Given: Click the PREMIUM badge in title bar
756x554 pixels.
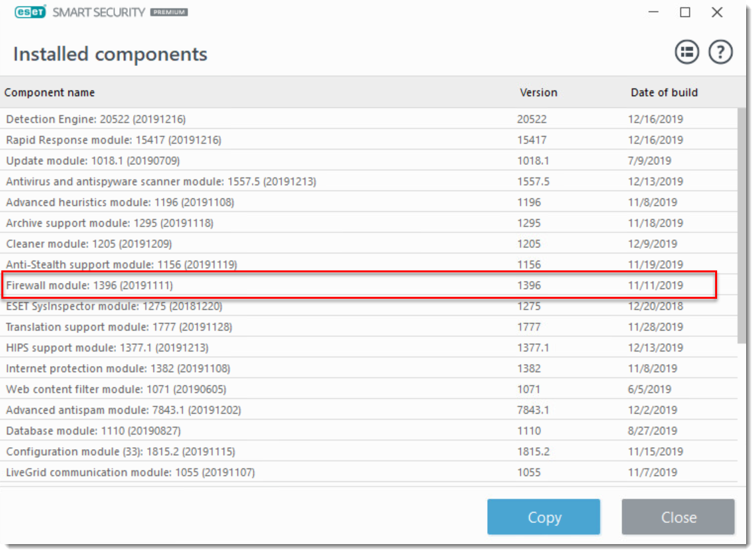Looking at the screenshot, I should click(x=169, y=12).
